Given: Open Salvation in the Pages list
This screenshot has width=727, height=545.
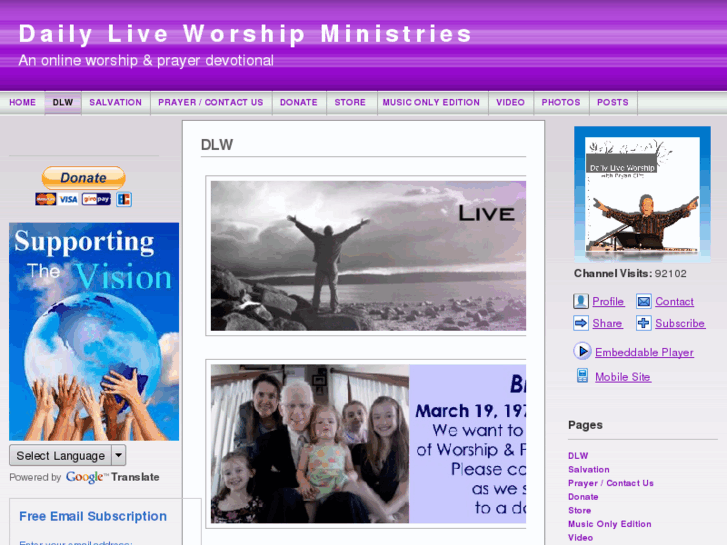Looking at the screenshot, I should click(x=589, y=469).
